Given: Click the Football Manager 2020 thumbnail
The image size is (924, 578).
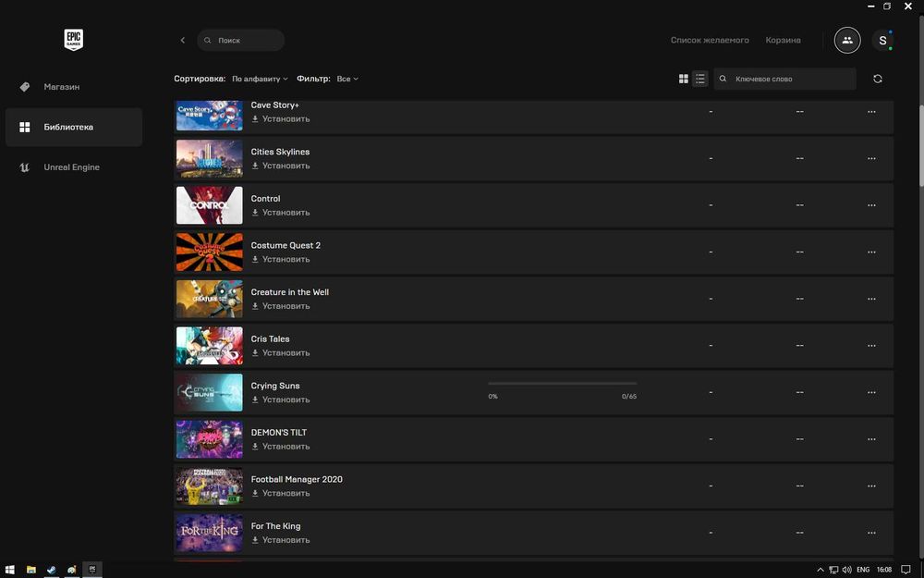Looking at the screenshot, I should (x=209, y=486).
